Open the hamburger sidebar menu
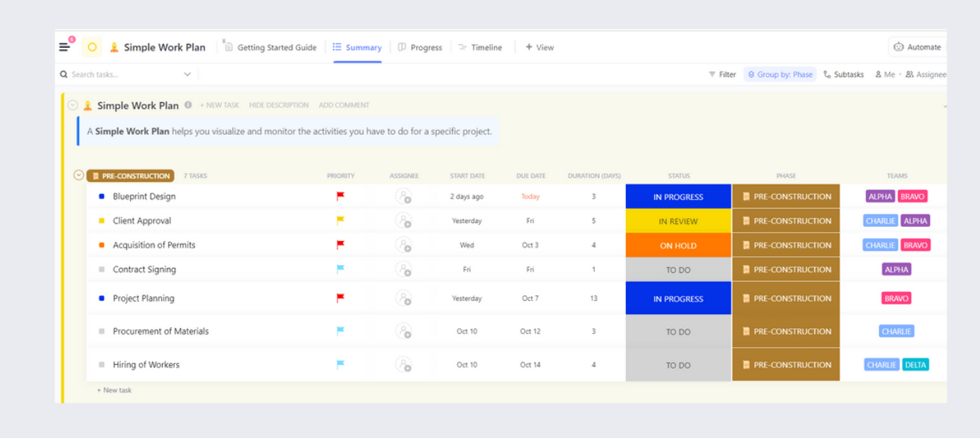The width and height of the screenshot is (980, 438). coord(65,47)
